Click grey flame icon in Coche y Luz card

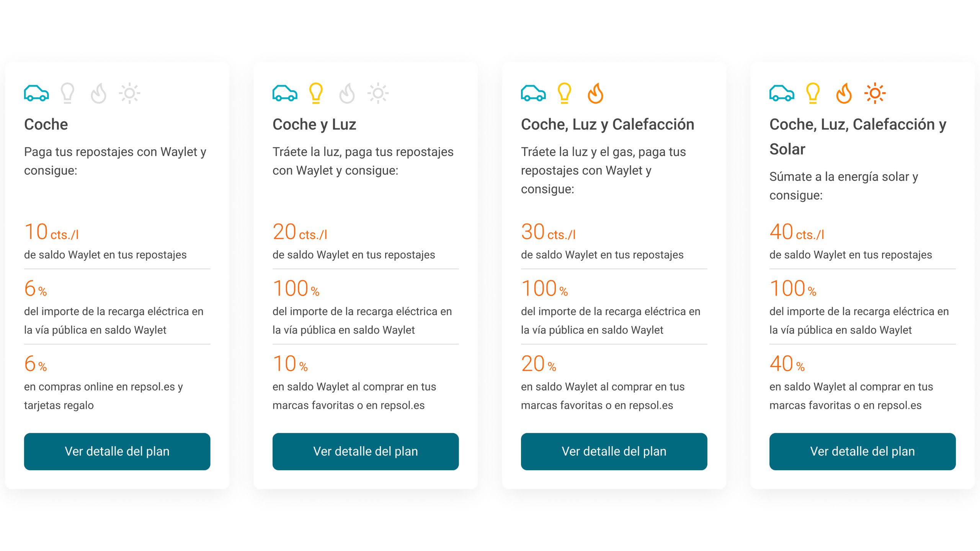coord(347,93)
